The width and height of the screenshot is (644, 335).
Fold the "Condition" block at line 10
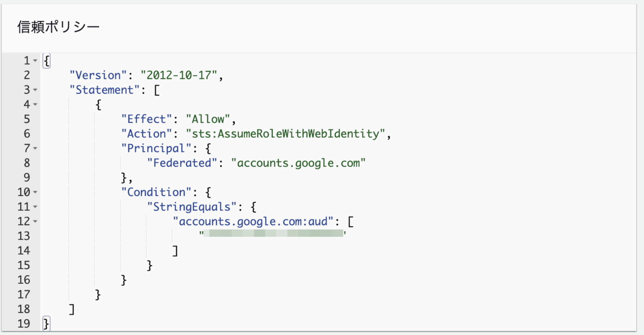click(x=35, y=192)
